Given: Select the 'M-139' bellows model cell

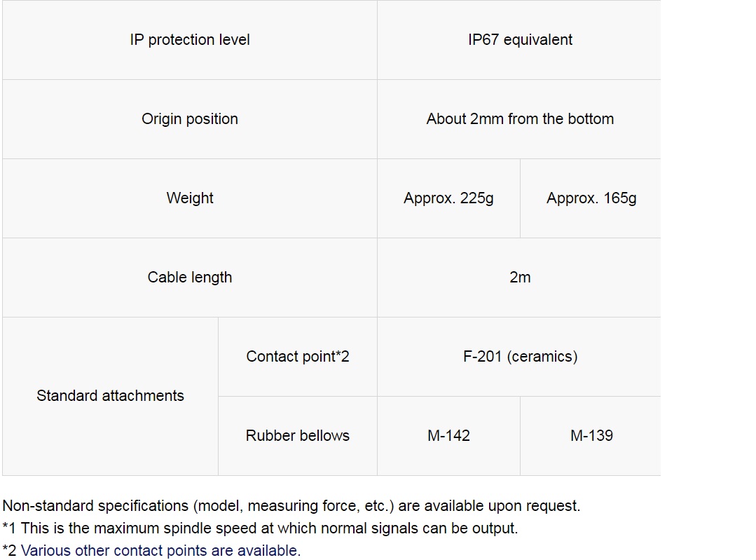Looking at the screenshot, I should (x=591, y=436).
